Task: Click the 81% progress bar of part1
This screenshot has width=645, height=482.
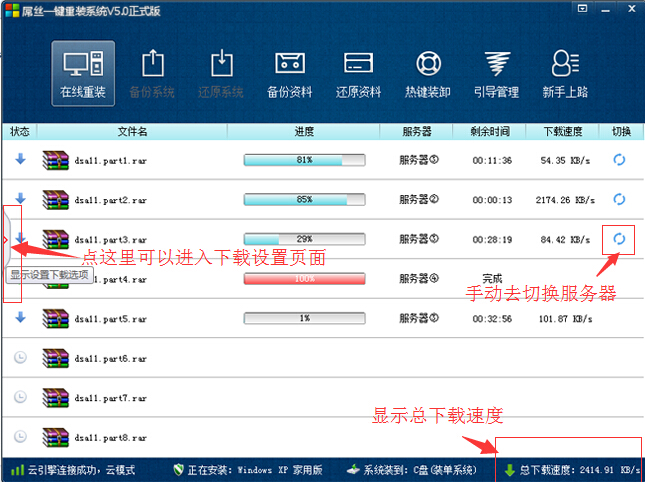Action: tap(304, 160)
